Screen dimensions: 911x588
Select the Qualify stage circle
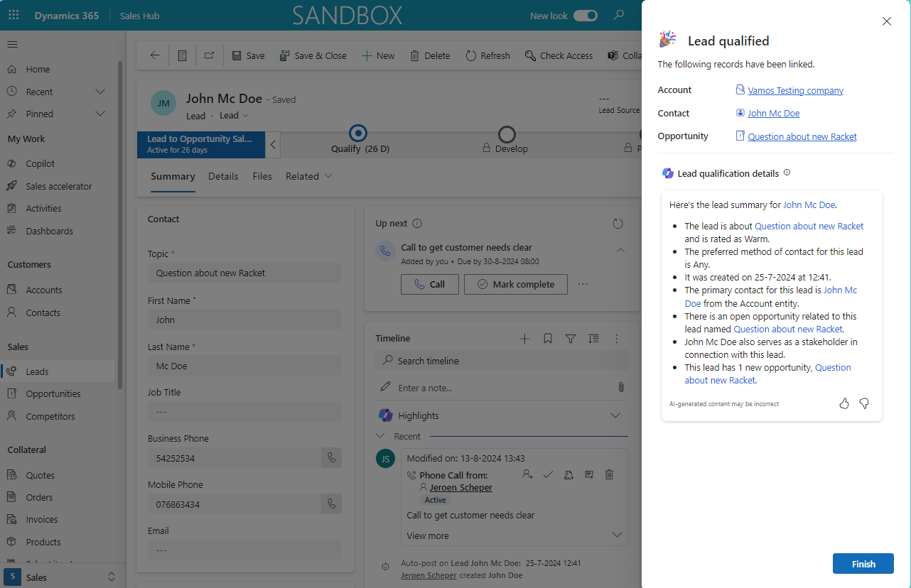(x=359, y=133)
